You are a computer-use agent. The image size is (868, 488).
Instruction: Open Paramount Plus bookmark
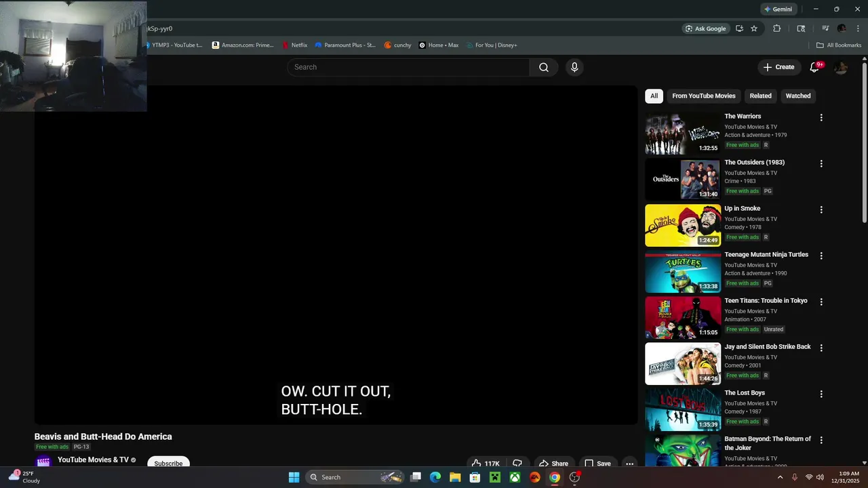(x=345, y=45)
